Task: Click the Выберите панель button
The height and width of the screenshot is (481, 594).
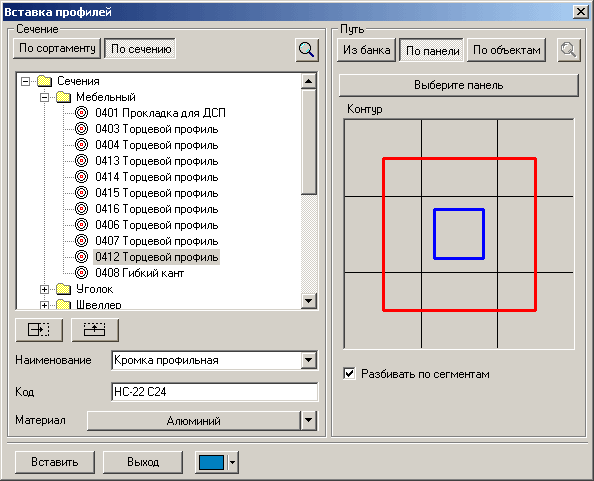Action: pyautogui.click(x=459, y=85)
